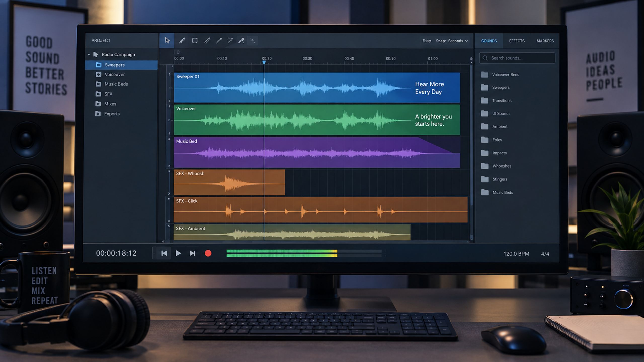This screenshot has height=362, width=644.
Task: Click the skip to end button
Action: 192,253
